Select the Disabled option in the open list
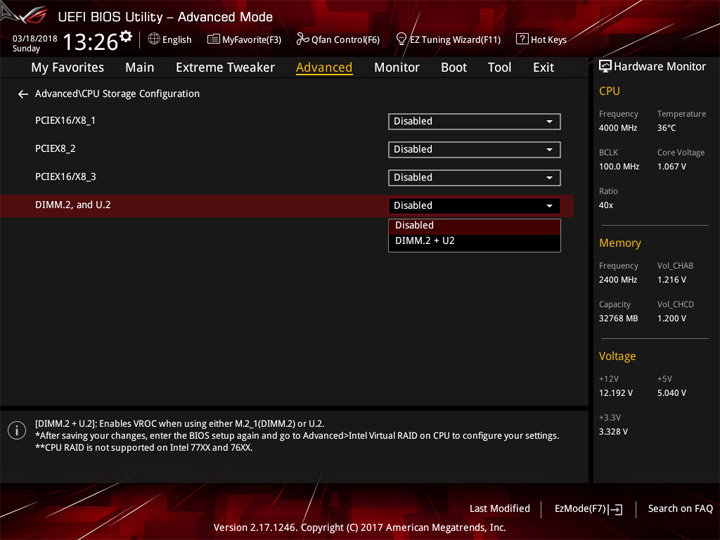 tap(474, 225)
